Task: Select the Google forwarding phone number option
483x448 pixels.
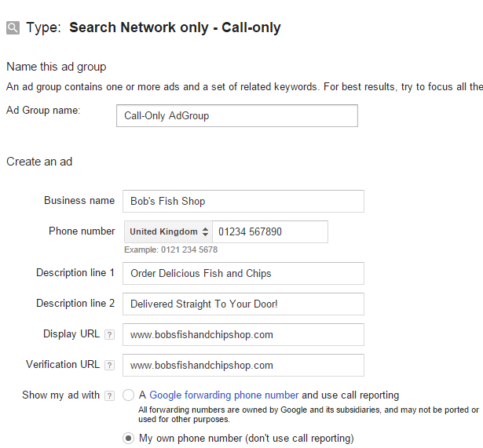Action: pyautogui.click(x=129, y=395)
